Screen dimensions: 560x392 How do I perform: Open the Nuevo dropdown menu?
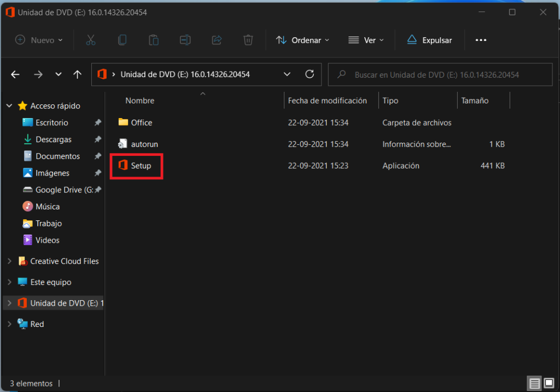[x=39, y=40]
